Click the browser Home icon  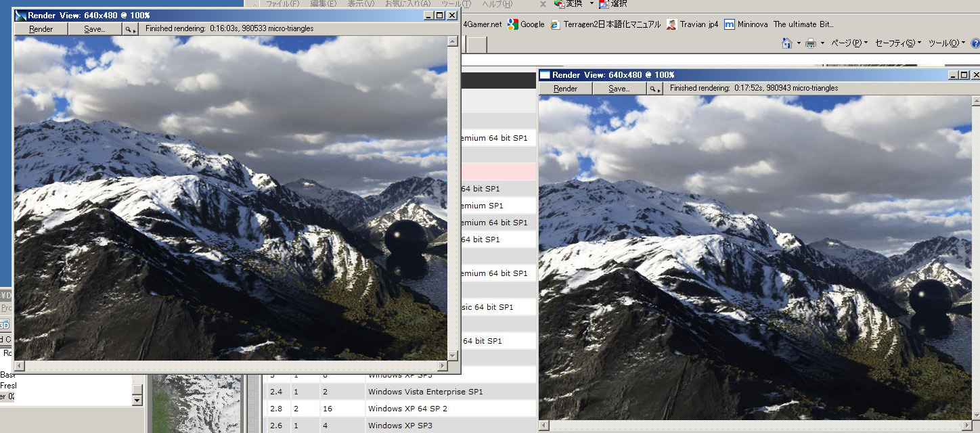pyautogui.click(x=786, y=43)
